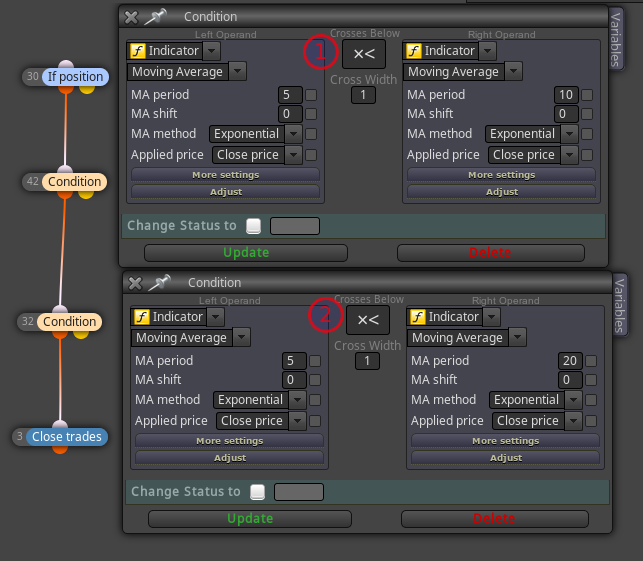Open Indicator type dropdown in upper left operand
This screenshot has height=561, width=643.
(212, 51)
